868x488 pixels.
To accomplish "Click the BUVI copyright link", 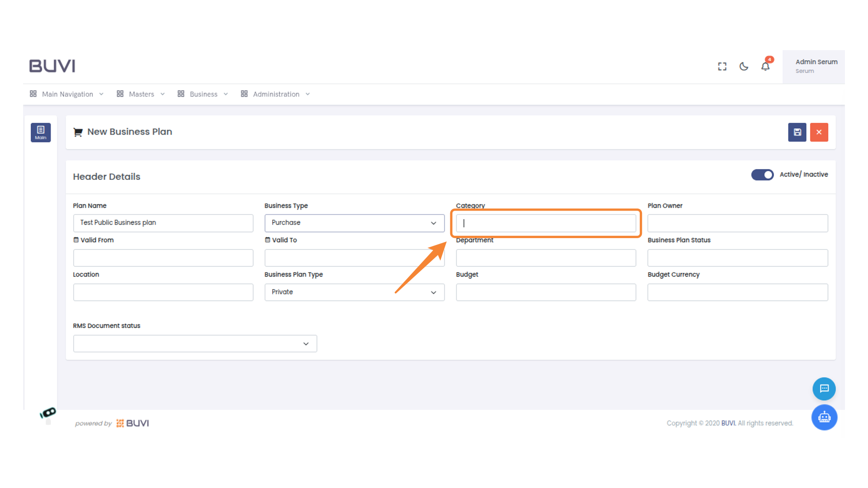I will [728, 423].
